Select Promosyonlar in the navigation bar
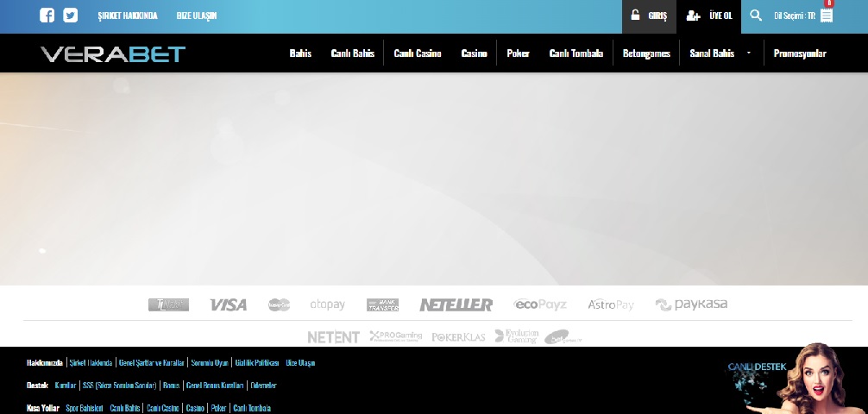The width and height of the screenshot is (868, 414). coord(800,53)
